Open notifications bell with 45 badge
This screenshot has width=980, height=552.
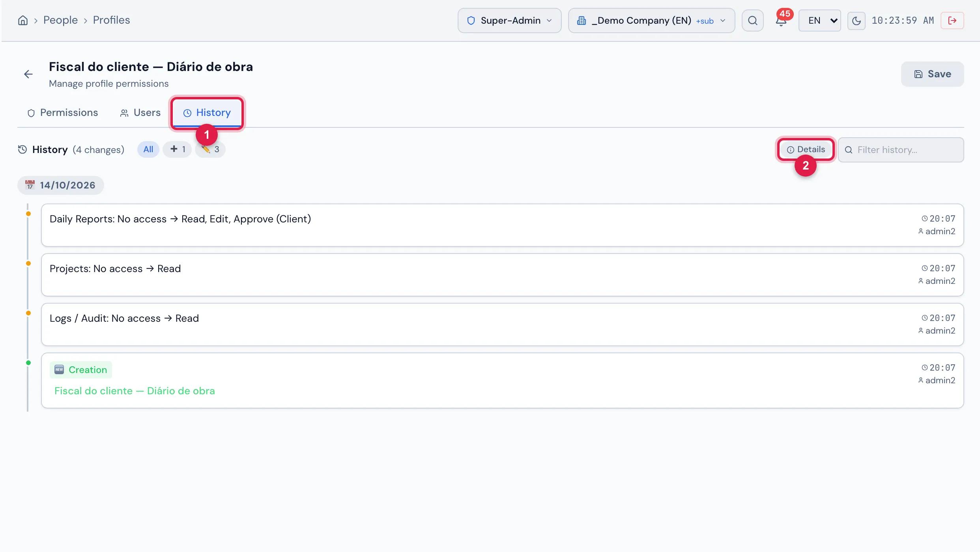(782, 20)
